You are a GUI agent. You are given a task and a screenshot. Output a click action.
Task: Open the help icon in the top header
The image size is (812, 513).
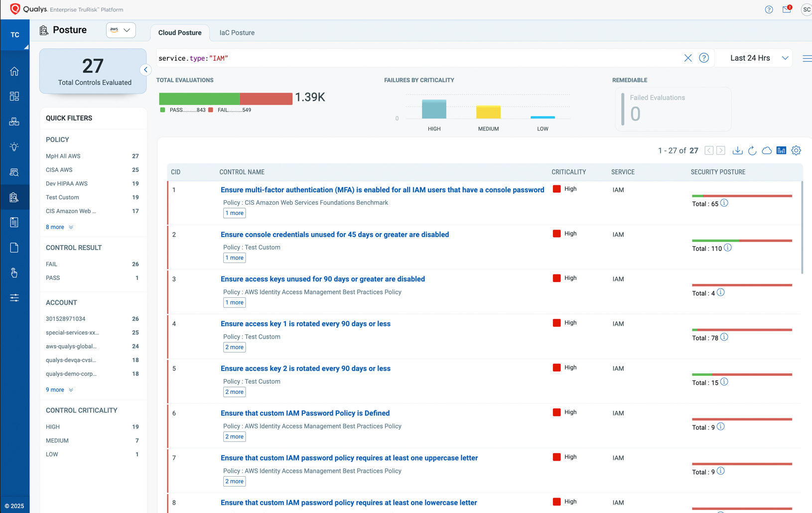[x=769, y=9]
